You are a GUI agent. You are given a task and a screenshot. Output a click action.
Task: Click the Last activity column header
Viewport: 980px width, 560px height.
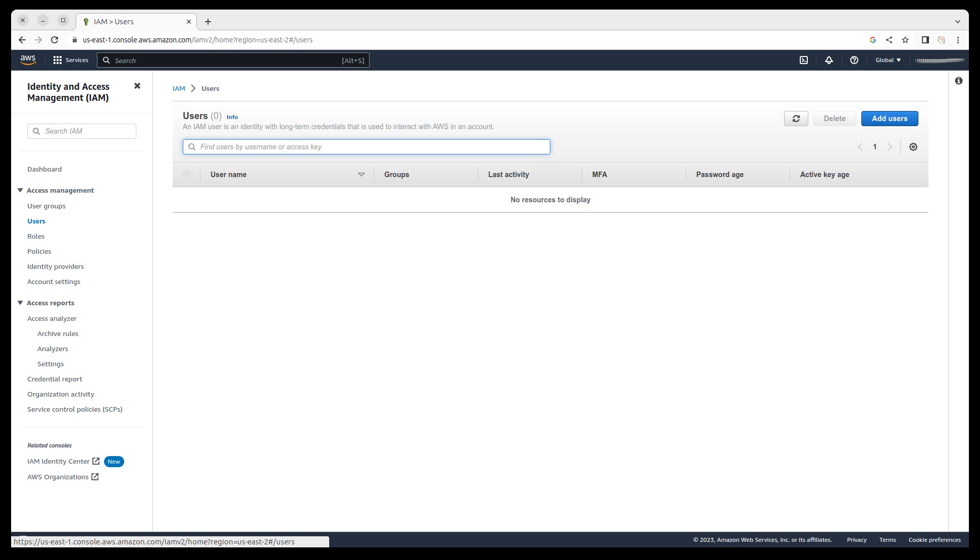(508, 175)
